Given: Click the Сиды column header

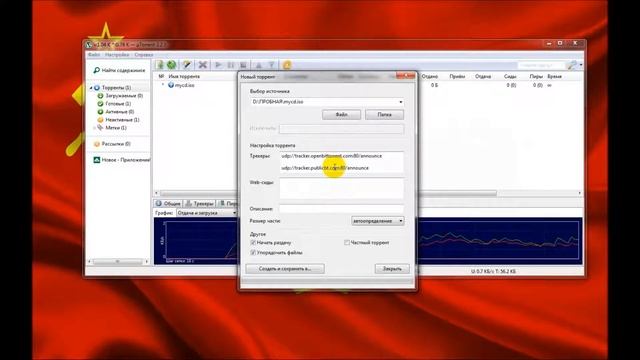Looking at the screenshot, I should click(x=510, y=76).
